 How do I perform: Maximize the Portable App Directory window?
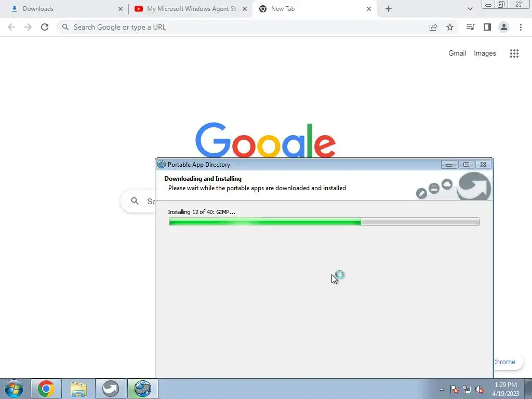[466, 165]
